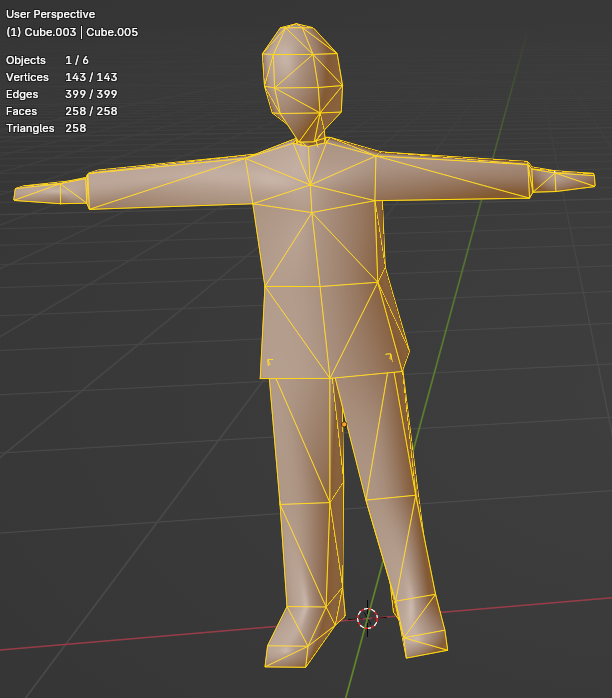Click the "Edges 399 / 399" statistics row
The width and height of the screenshot is (612, 698).
point(62,94)
